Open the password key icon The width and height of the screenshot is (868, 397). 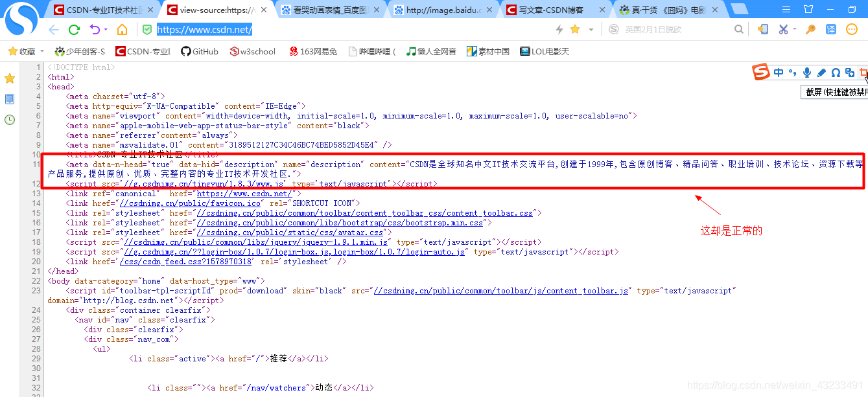coord(810,30)
